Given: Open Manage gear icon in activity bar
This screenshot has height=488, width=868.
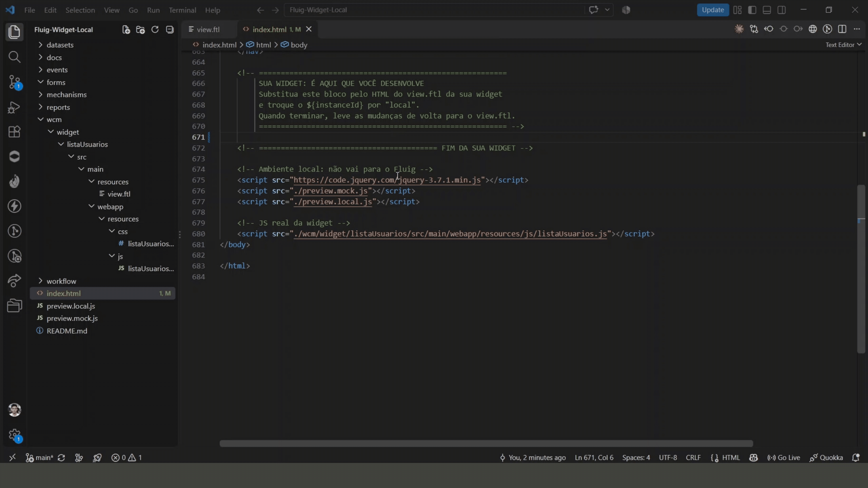Looking at the screenshot, I should 14,435.
